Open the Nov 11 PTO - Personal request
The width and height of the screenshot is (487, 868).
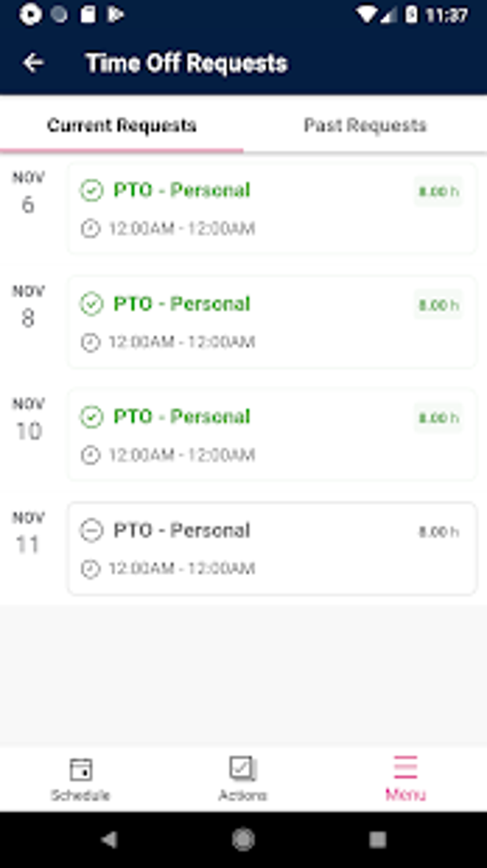[x=272, y=548]
